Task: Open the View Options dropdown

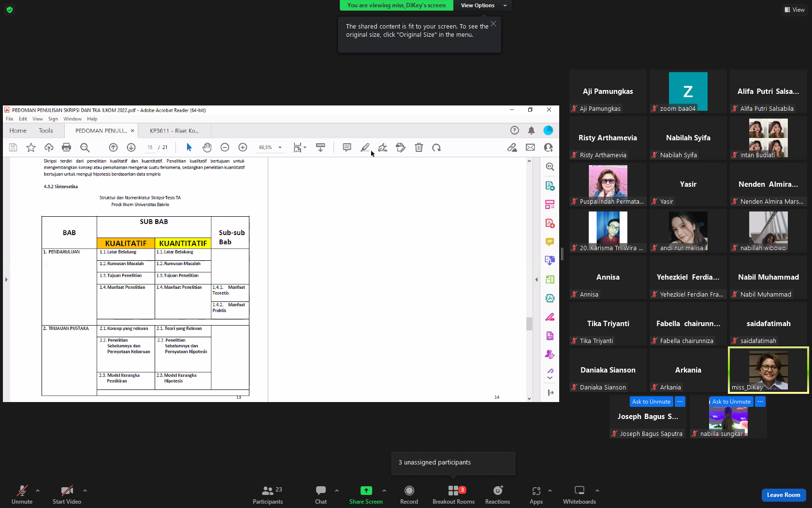Action: pos(482,5)
